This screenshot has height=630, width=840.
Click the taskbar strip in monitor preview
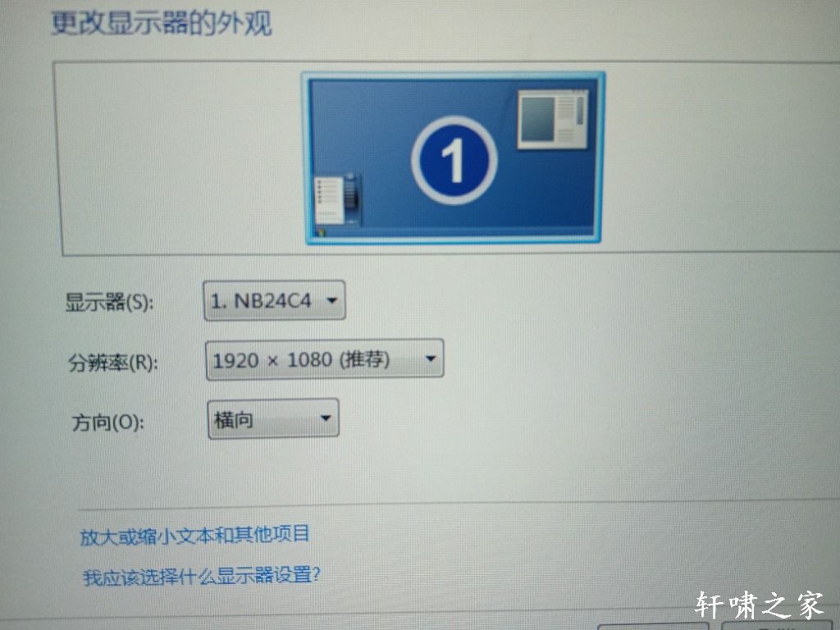pyautogui.click(x=453, y=234)
